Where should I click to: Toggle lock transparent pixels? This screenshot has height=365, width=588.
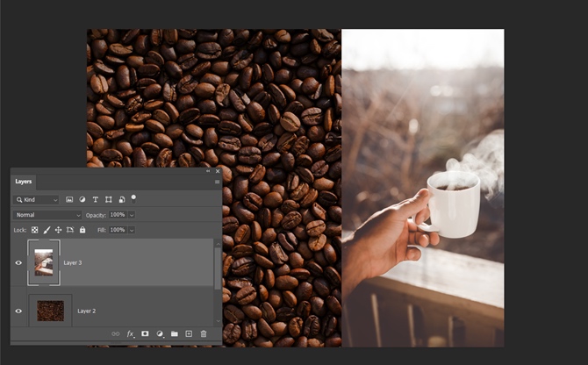[x=35, y=230]
